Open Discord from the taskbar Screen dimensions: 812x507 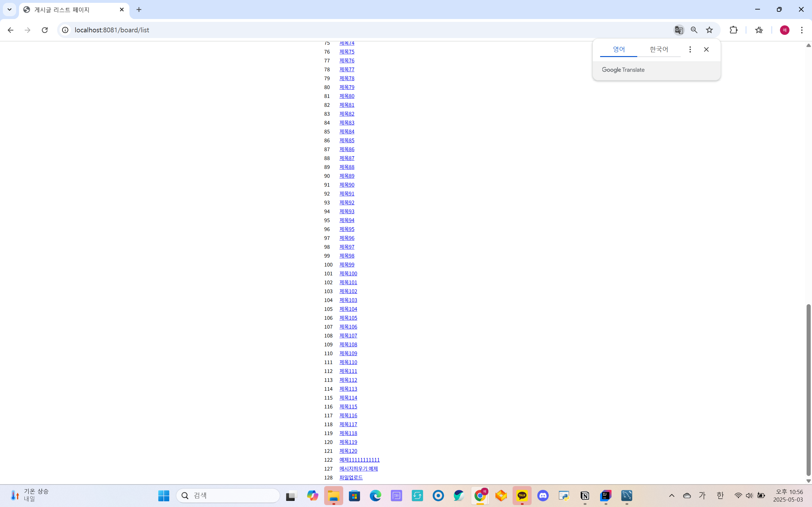pos(543,495)
